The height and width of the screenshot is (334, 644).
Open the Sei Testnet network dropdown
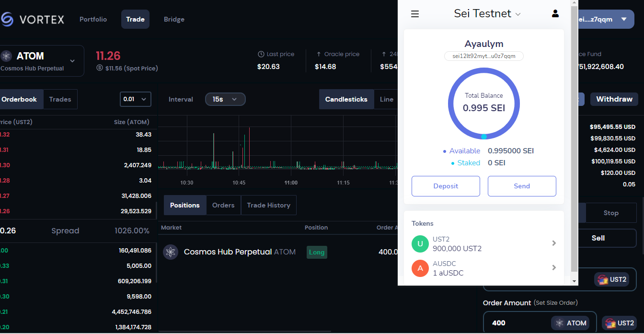pyautogui.click(x=487, y=14)
